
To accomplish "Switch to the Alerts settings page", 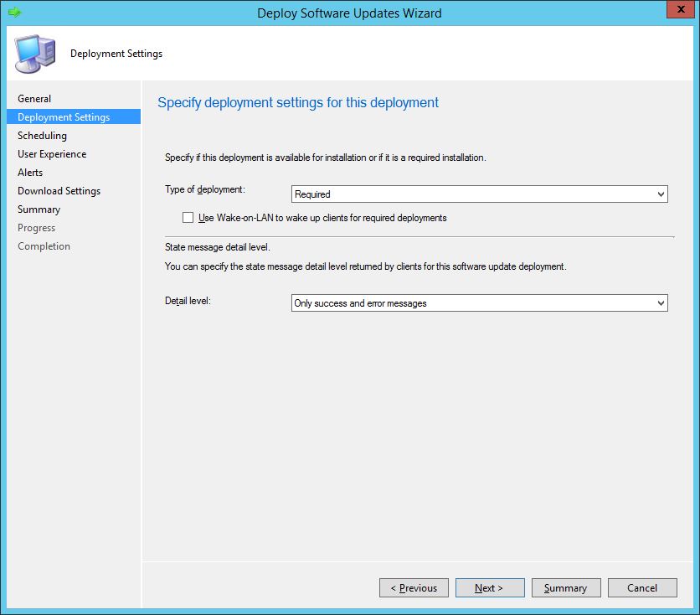I will tap(30, 172).
